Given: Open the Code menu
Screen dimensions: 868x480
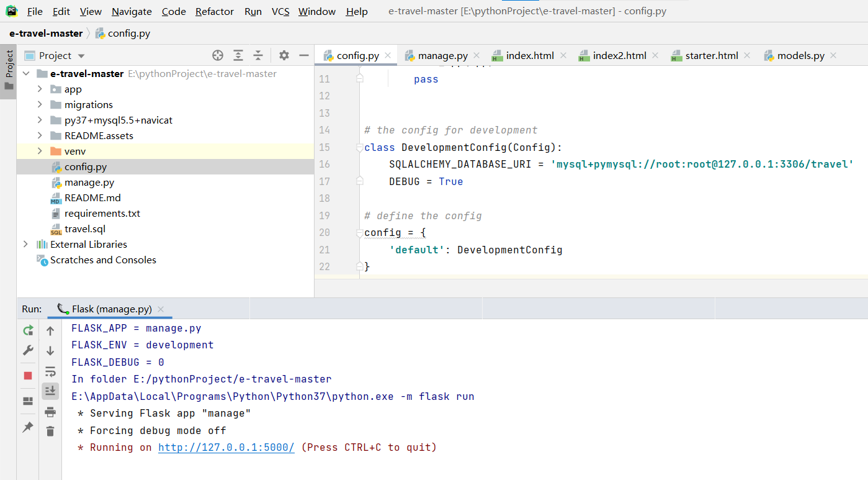Looking at the screenshot, I should pos(174,11).
